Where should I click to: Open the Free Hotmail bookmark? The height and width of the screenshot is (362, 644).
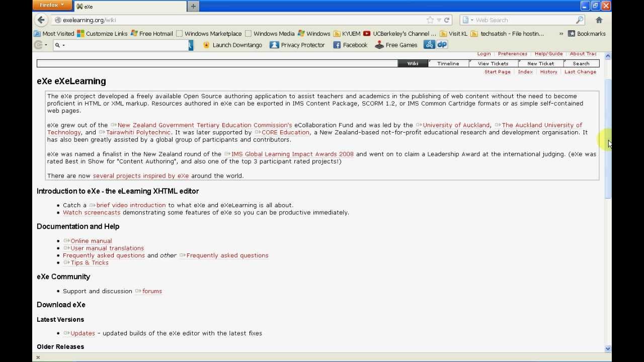click(151, 34)
